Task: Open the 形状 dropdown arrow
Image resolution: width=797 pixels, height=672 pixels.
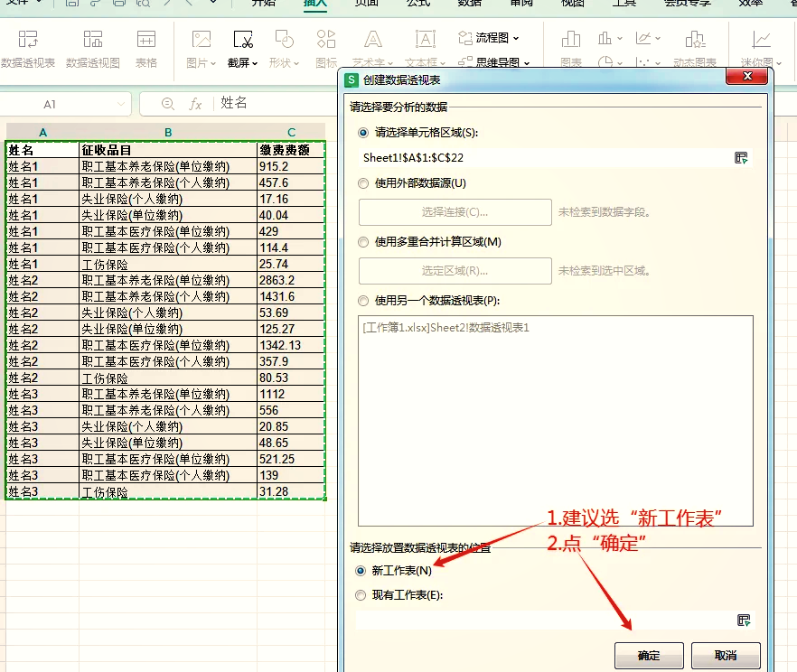Action: (296, 63)
